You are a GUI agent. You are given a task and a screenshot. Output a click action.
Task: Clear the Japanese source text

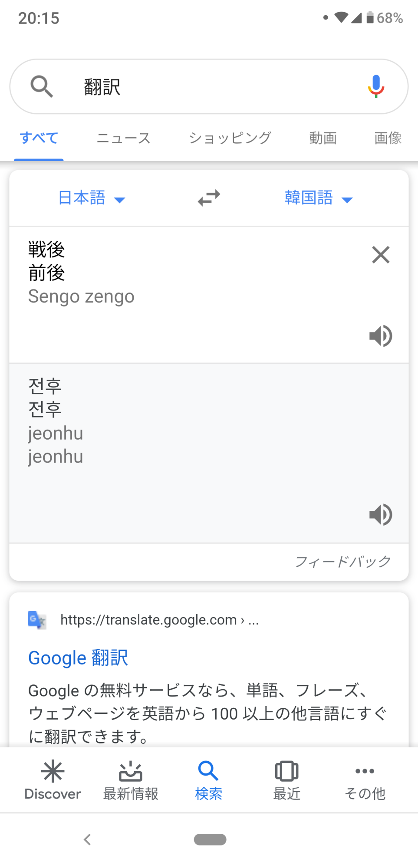point(381,255)
